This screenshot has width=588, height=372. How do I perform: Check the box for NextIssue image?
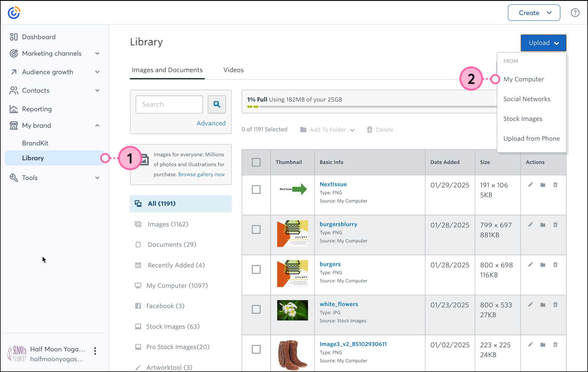256,189
